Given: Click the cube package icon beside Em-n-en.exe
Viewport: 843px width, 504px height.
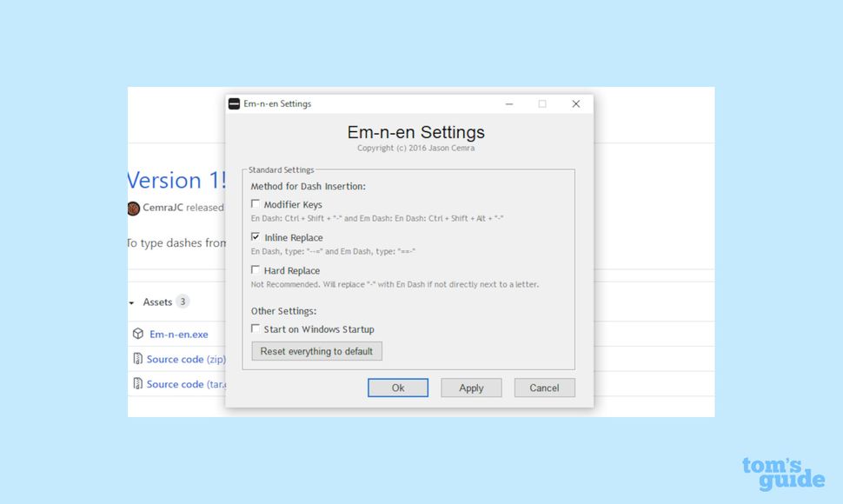Looking at the screenshot, I should point(136,334).
